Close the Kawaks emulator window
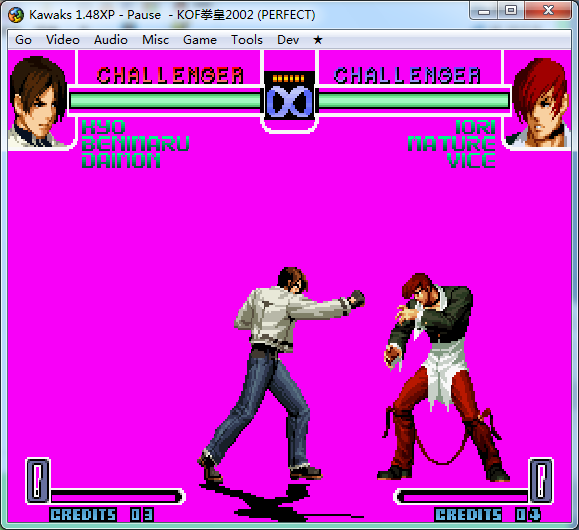This screenshot has height=530, width=579. (x=548, y=11)
